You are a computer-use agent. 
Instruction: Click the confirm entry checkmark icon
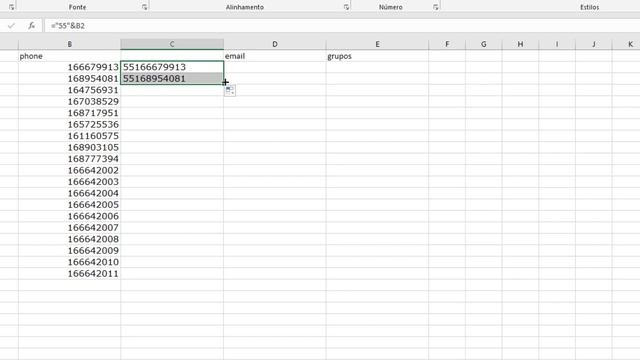[x=11, y=26]
